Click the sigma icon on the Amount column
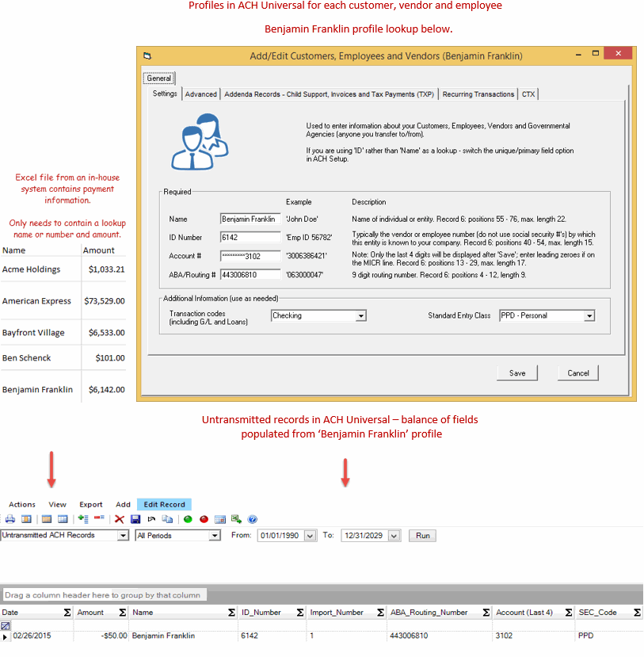Screen dimensions: 644x657 point(122,613)
